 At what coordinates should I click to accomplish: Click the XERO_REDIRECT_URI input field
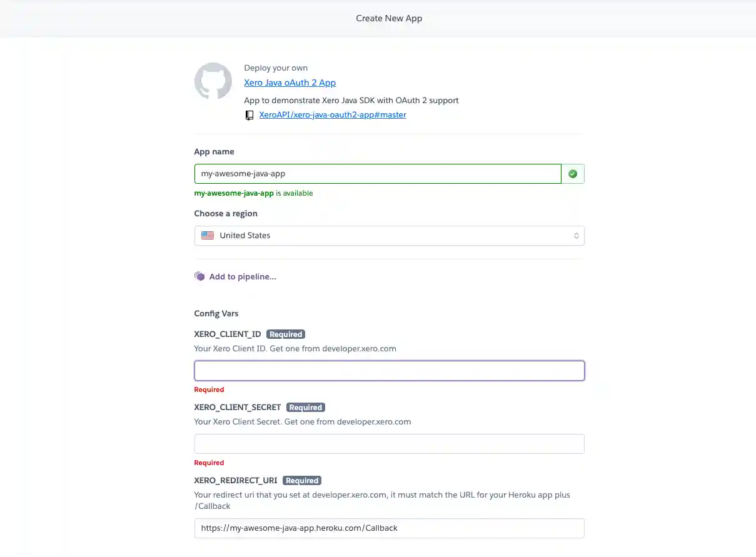pos(389,528)
